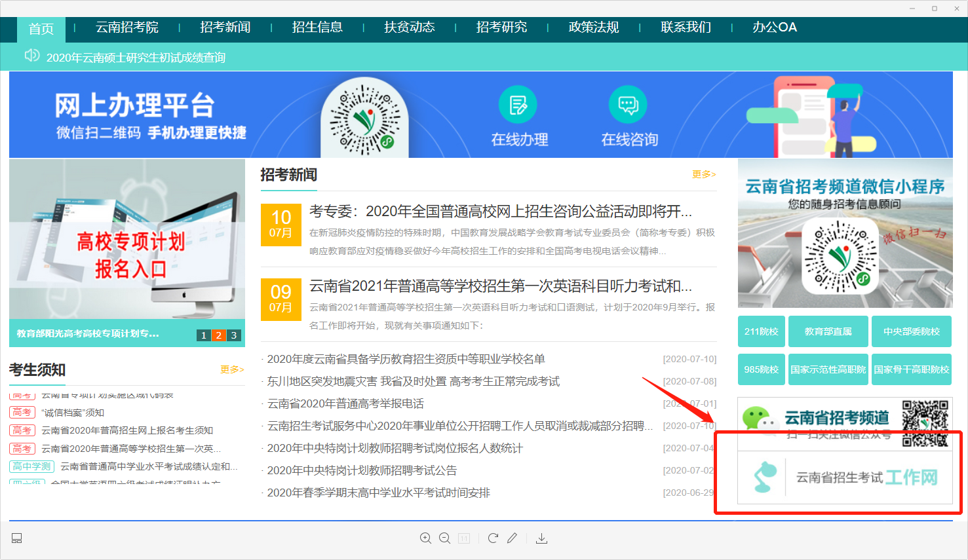Click the lamp icon of 云南省招生考试工作网

(x=764, y=477)
